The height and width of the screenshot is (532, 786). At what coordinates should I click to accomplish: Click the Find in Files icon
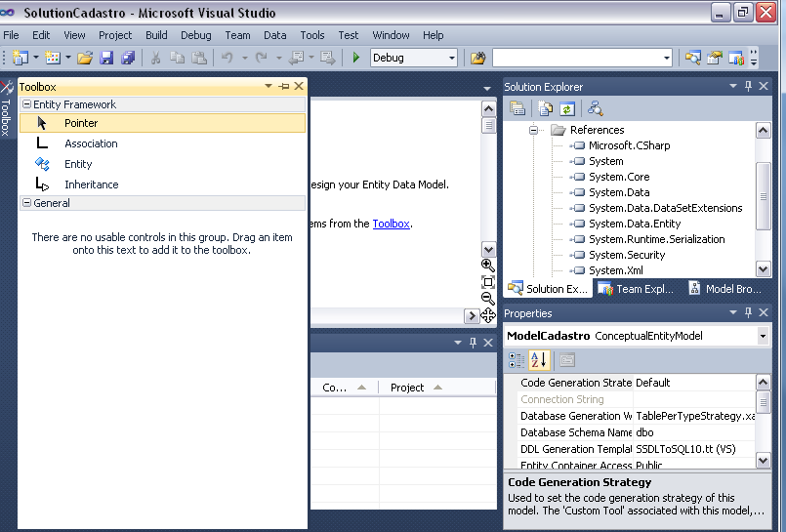tap(477, 59)
